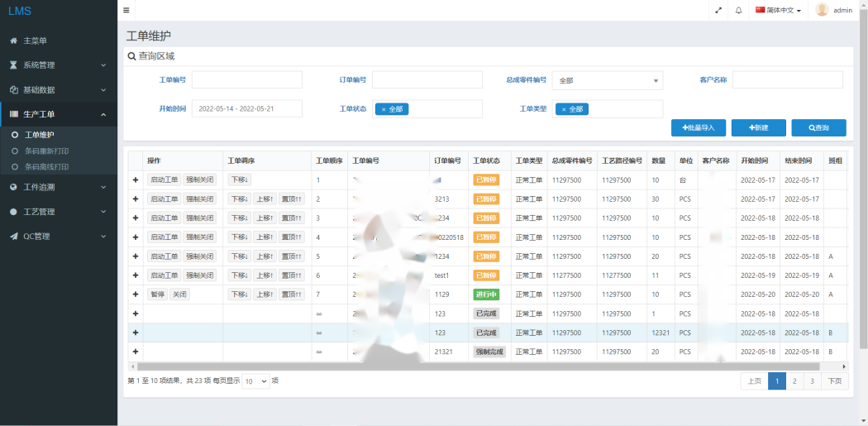Click the admin user avatar
This screenshot has height=426, width=868.
822,10
